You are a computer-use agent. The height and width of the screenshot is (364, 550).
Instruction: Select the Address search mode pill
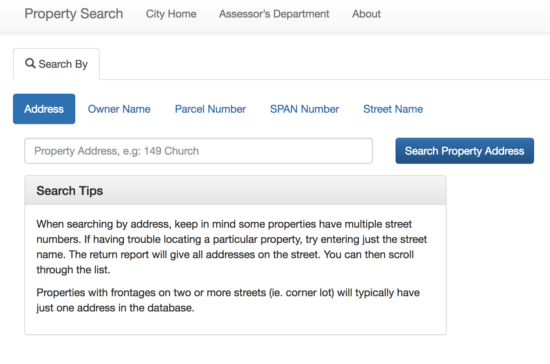[x=44, y=109]
